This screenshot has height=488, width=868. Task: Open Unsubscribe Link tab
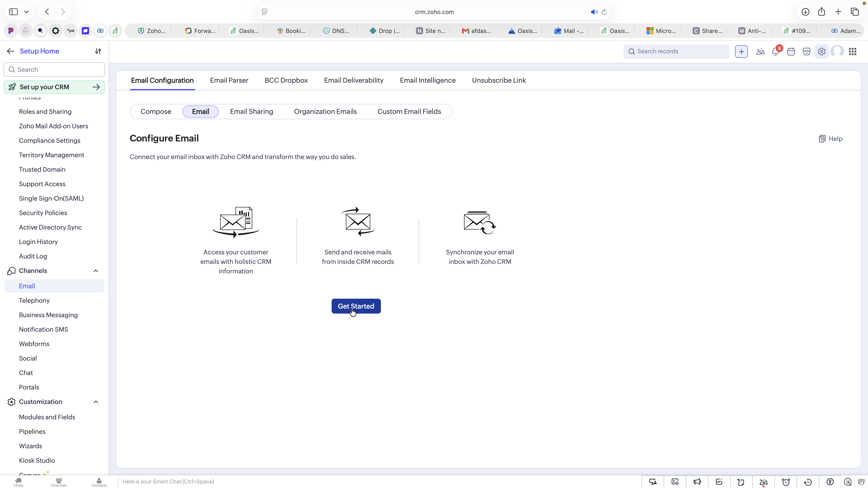(499, 80)
